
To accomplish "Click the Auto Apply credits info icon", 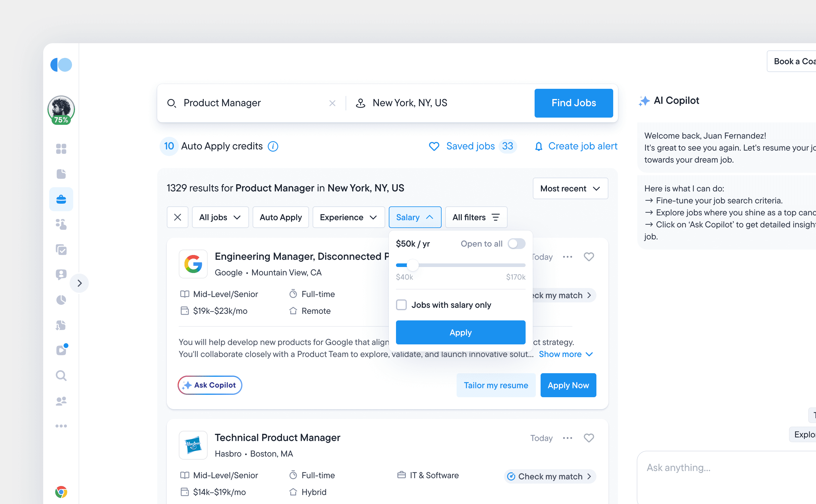I will coord(273,146).
